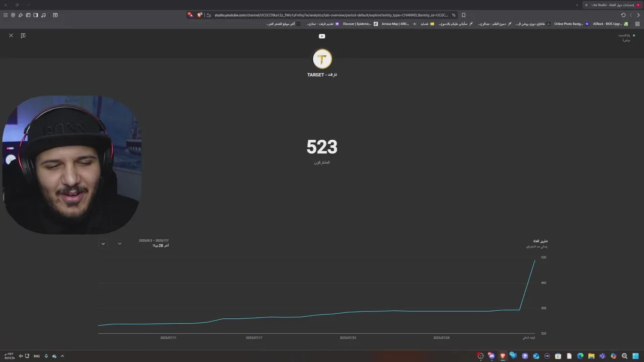The height and width of the screenshot is (362, 644).
Task: Click the y-axis value 530
Action: tap(543, 257)
